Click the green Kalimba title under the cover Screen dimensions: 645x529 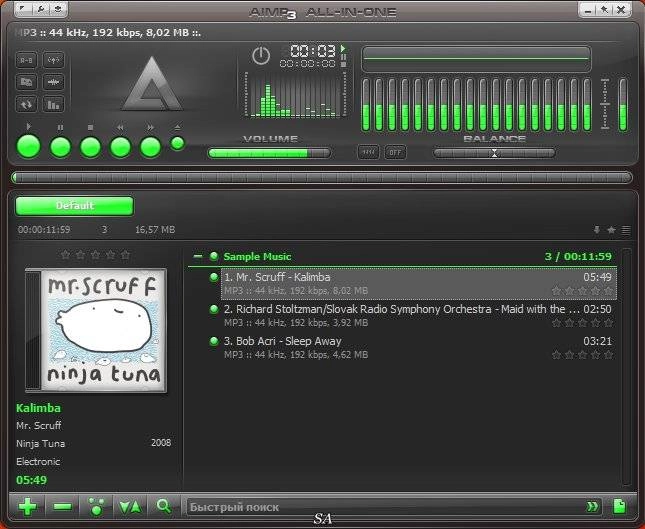(x=38, y=408)
